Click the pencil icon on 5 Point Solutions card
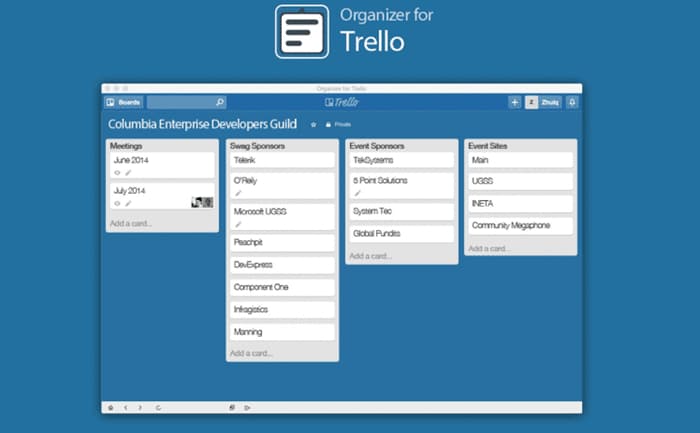Image resolution: width=700 pixels, height=433 pixels. point(357,193)
